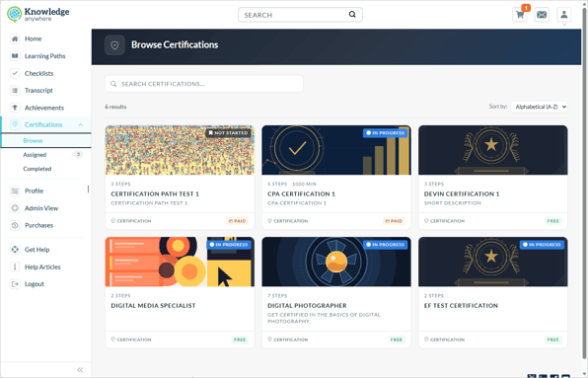Click PAID tag on CPA Certification 1
The height and width of the screenshot is (378, 588).
[394, 221]
